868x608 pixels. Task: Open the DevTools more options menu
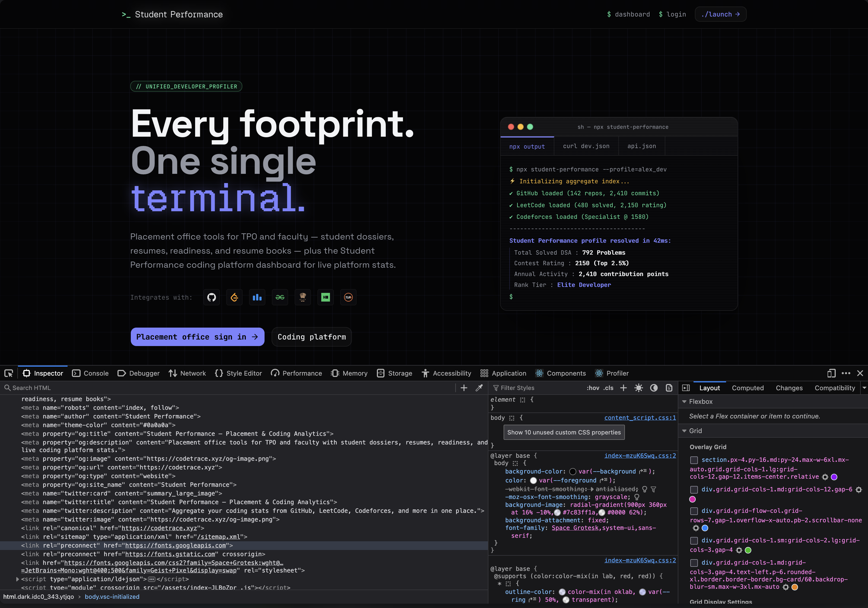point(846,373)
